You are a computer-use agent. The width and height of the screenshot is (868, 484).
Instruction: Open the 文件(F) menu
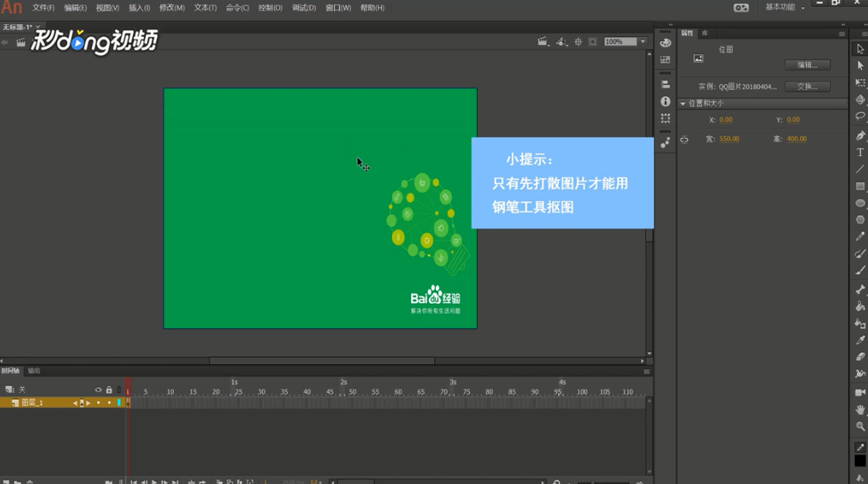(43, 8)
